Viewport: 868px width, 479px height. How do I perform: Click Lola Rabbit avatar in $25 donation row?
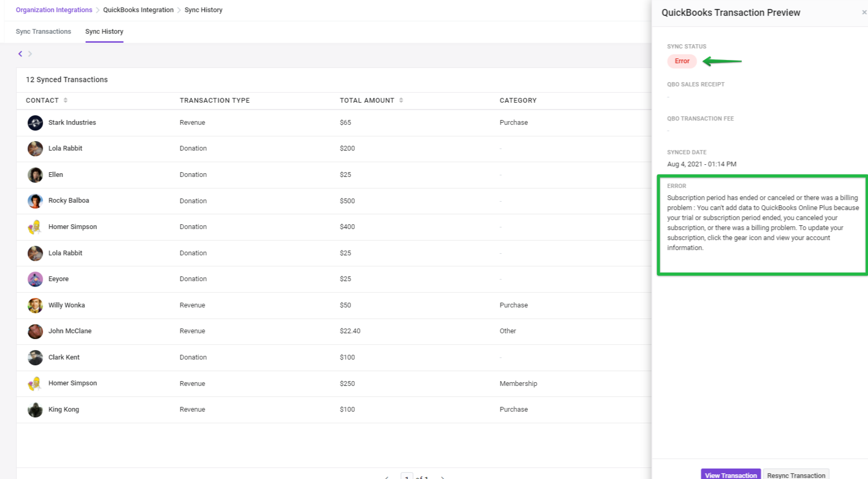pyautogui.click(x=35, y=253)
